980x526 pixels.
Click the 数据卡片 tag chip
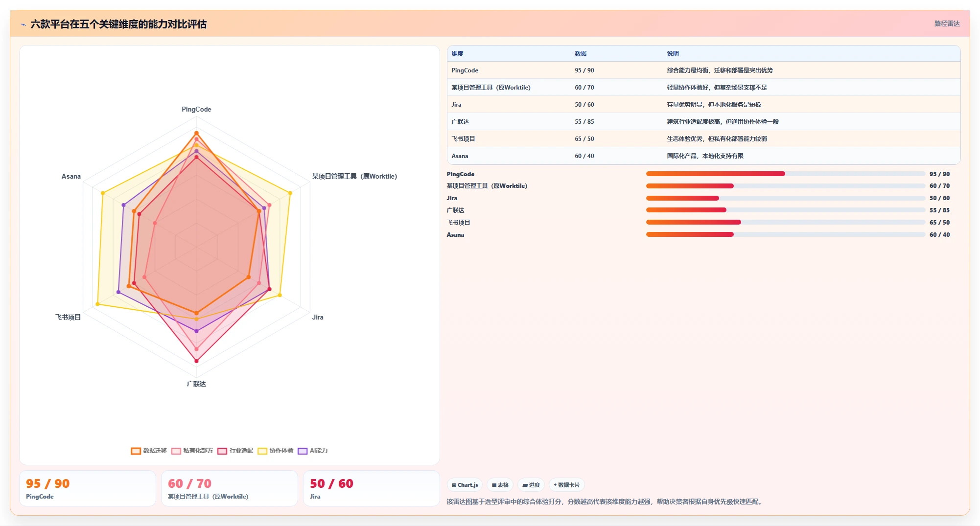pos(566,485)
